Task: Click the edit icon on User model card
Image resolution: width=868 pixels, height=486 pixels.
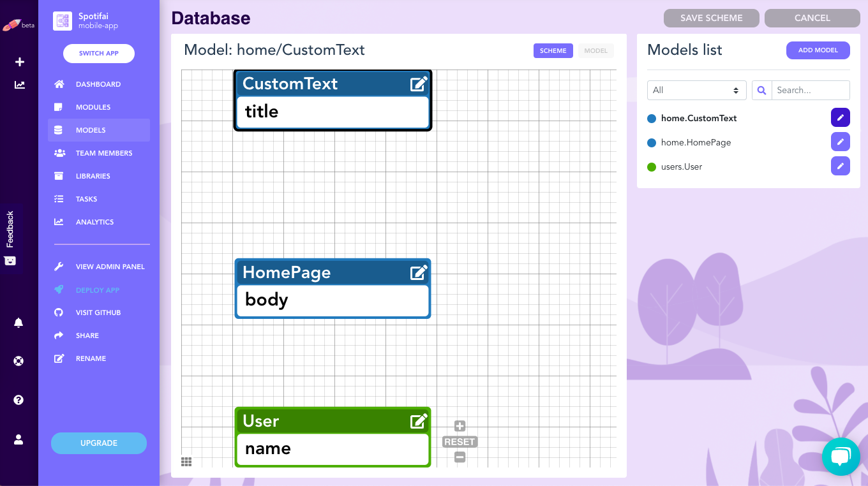Action: pyautogui.click(x=418, y=421)
